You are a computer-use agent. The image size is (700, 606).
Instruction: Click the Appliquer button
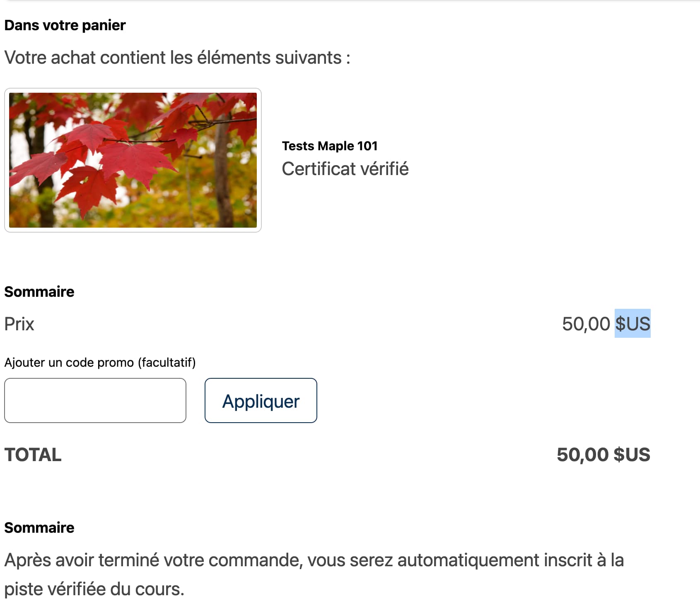click(261, 400)
